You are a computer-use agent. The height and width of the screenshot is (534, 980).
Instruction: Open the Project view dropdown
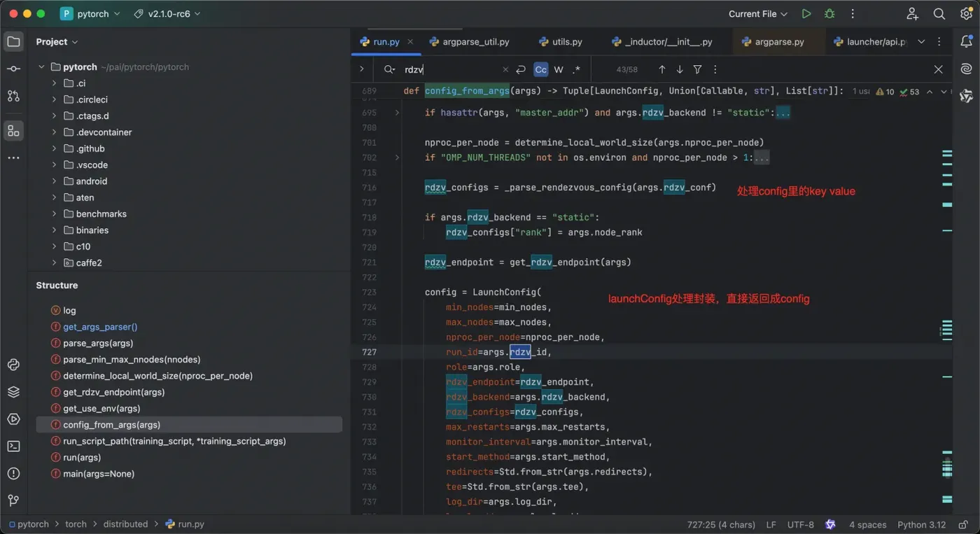[x=57, y=42]
